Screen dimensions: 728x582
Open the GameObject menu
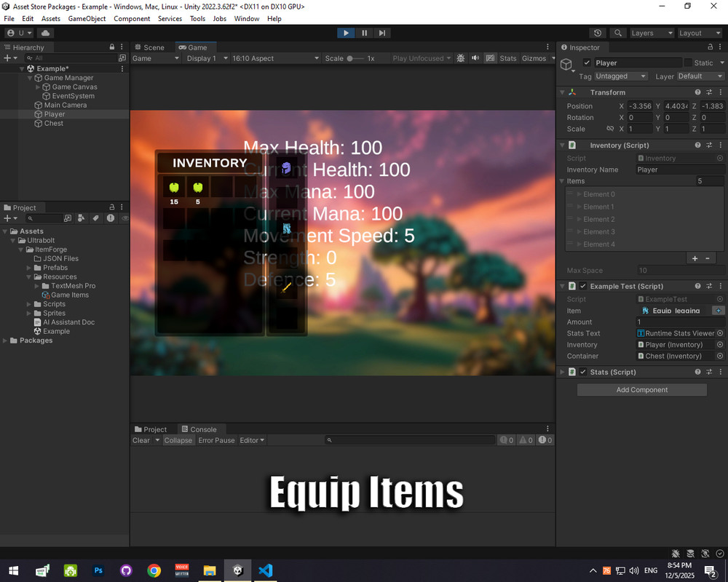tap(87, 18)
